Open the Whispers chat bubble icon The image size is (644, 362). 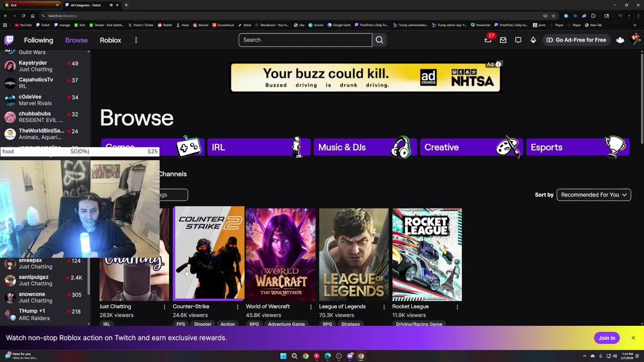518,40
